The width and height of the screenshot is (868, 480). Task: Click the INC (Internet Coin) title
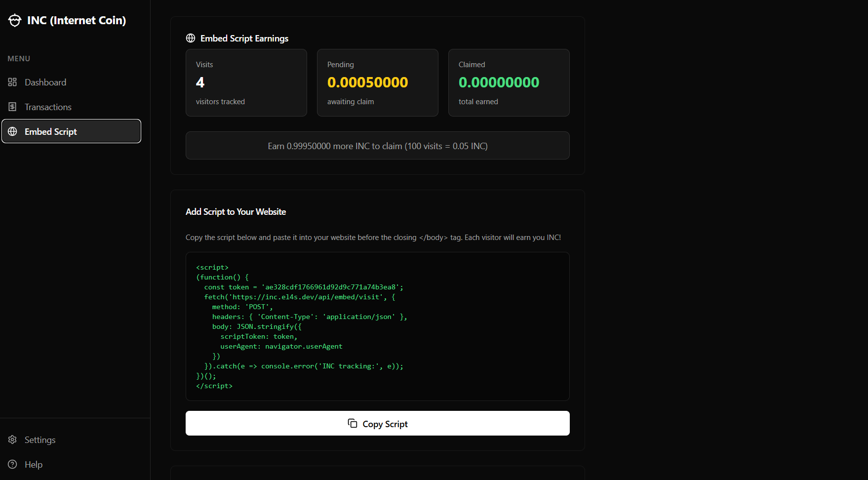pos(77,20)
